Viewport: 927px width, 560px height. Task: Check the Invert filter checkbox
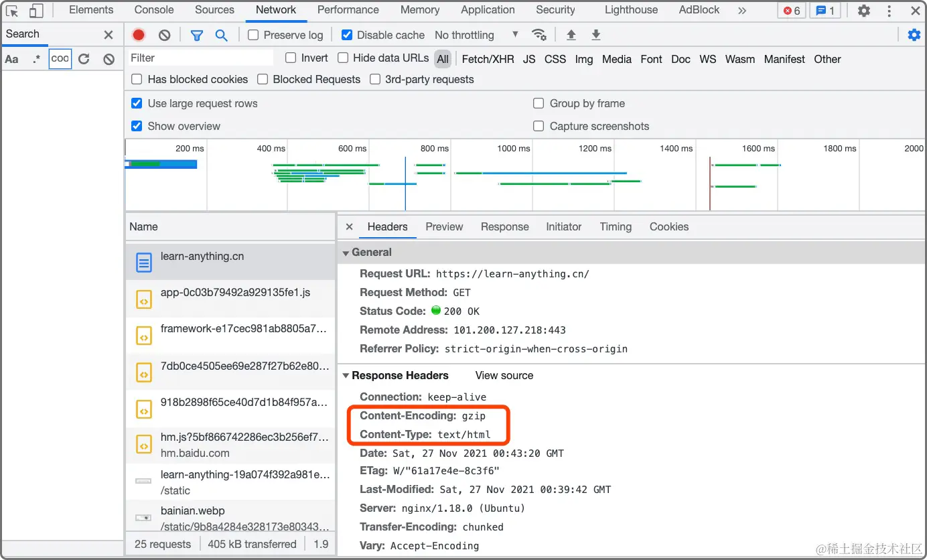pos(291,58)
